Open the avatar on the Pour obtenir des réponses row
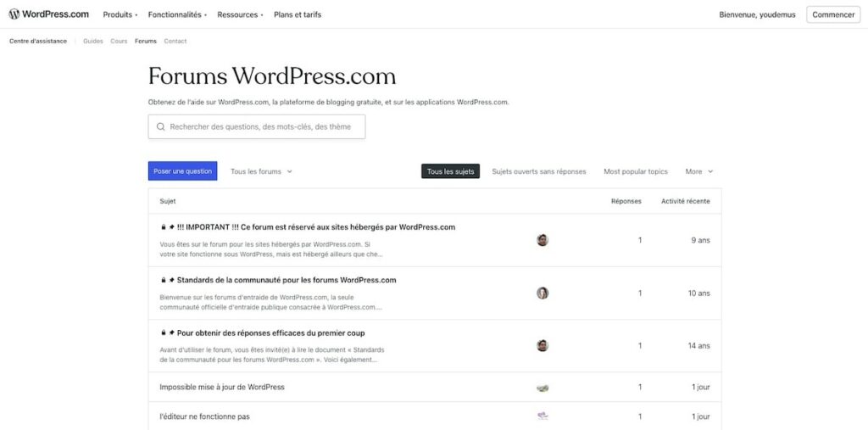Viewport: 868px width, 430px height. coord(542,346)
